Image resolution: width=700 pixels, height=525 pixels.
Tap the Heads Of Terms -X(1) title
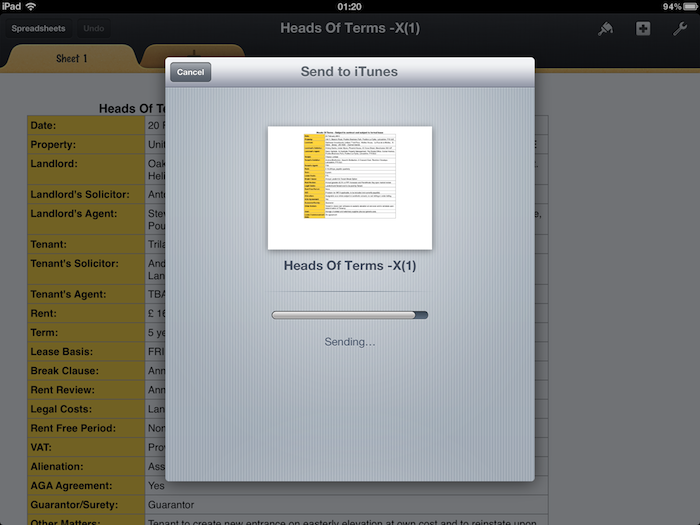pos(350,28)
